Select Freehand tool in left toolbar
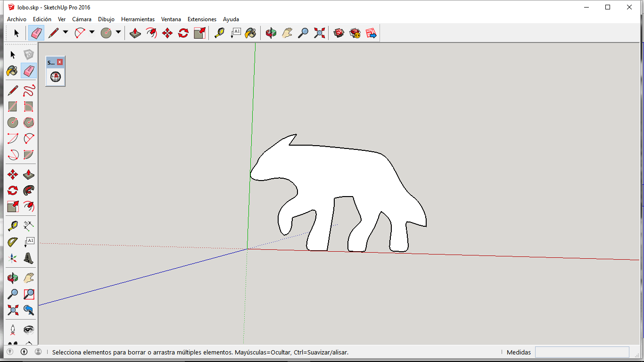The width and height of the screenshot is (644, 362). 29,90
